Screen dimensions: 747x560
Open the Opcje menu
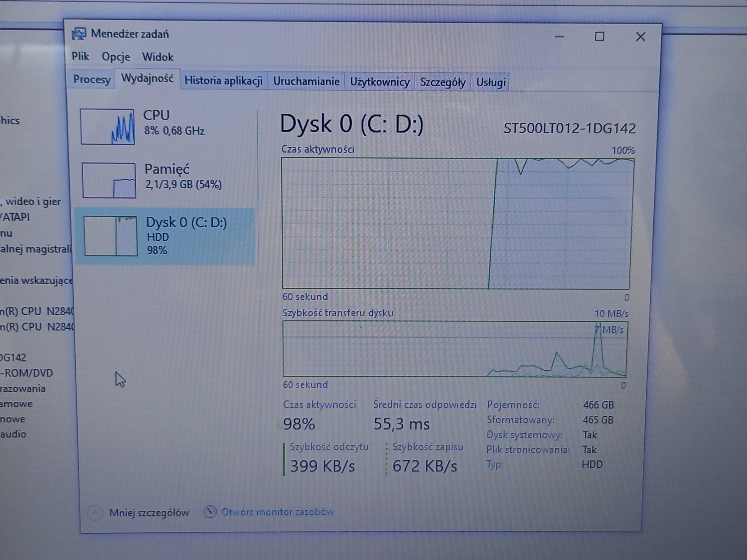coord(116,57)
